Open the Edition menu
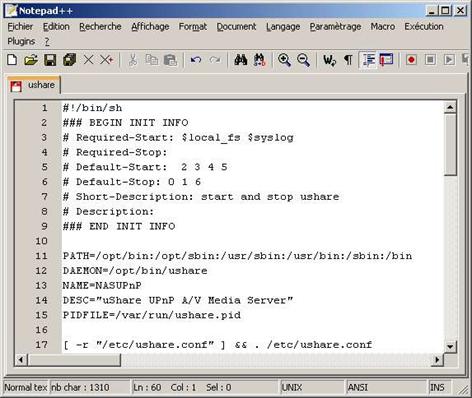This screenshot has height=398, width=472. (x=56, y=26)
